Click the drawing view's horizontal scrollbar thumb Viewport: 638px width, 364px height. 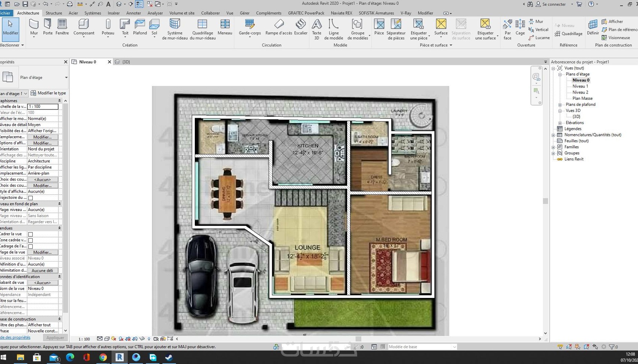click(358, 339)
